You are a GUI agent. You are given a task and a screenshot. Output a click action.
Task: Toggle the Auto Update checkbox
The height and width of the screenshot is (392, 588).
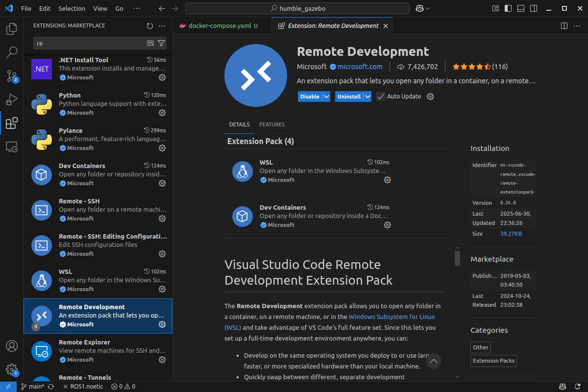click(x=381, y=97)
